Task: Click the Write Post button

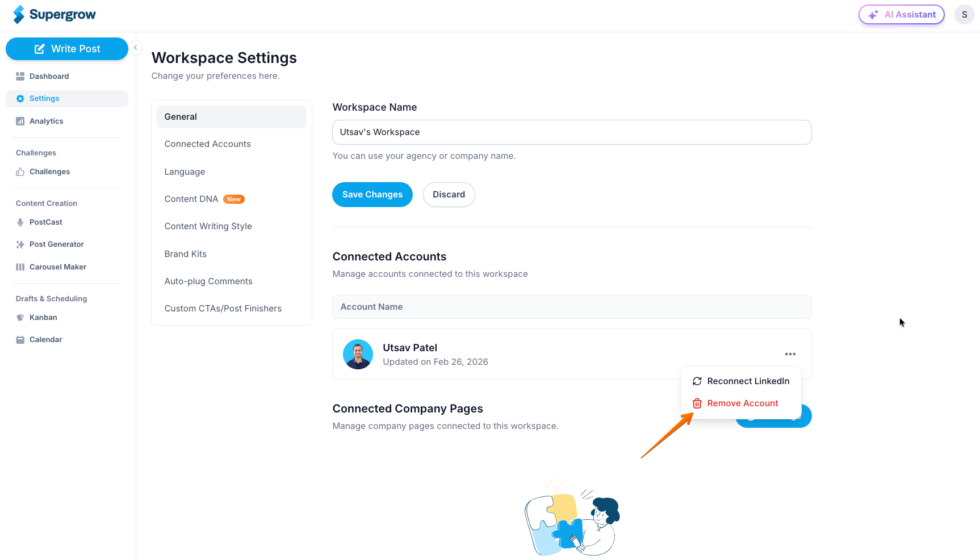Action: click(x=67, y=49)
